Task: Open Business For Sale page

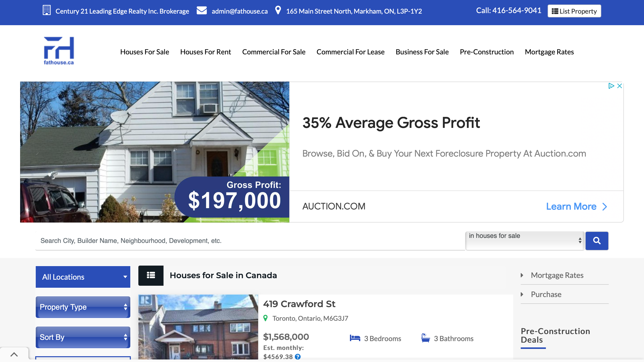Action: point(422,52)
